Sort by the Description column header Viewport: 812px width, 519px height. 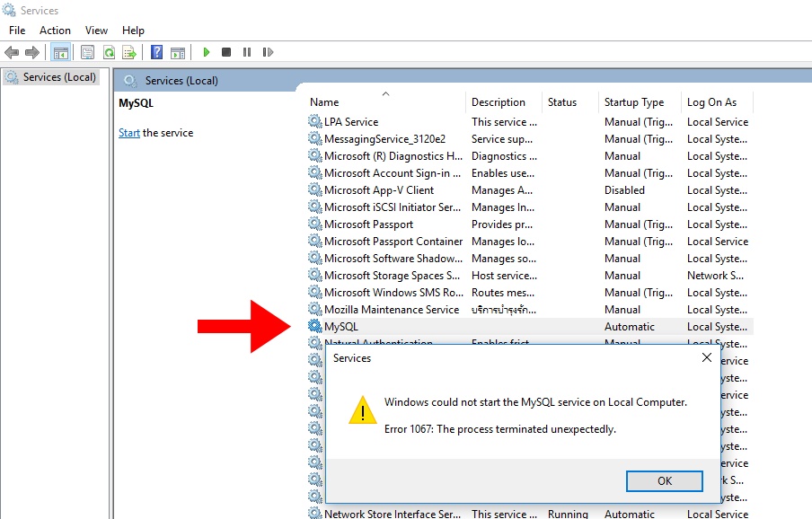click(504, 102)
